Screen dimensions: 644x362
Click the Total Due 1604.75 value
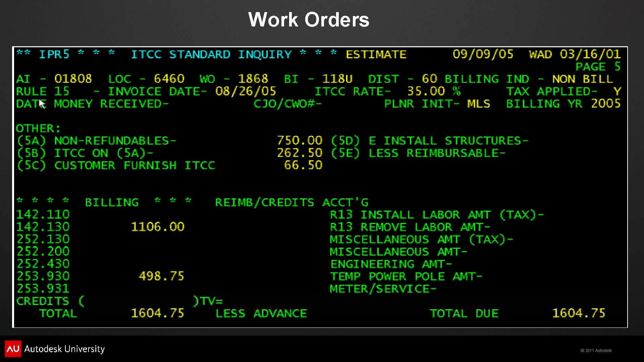[579, 313]
